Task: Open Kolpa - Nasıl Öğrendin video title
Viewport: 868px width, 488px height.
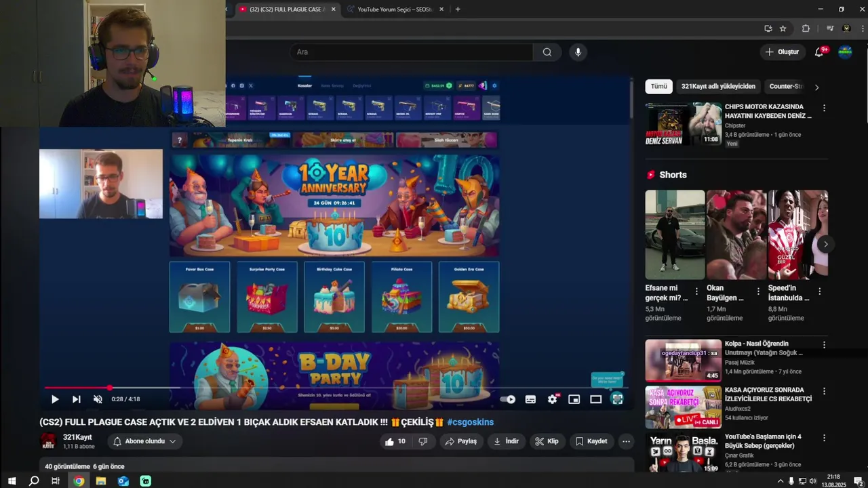Action: click(x=764, y=348)
